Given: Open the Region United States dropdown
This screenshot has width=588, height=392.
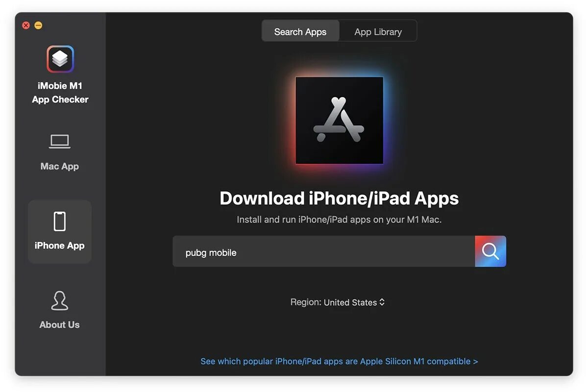Looking at the screenshot, I should coord(354,302).
